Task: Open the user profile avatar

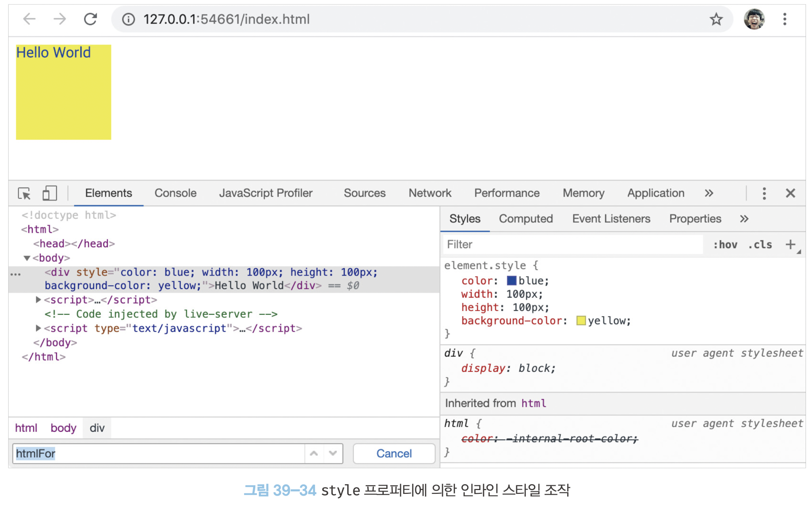Action: click(x=754, y=19)
